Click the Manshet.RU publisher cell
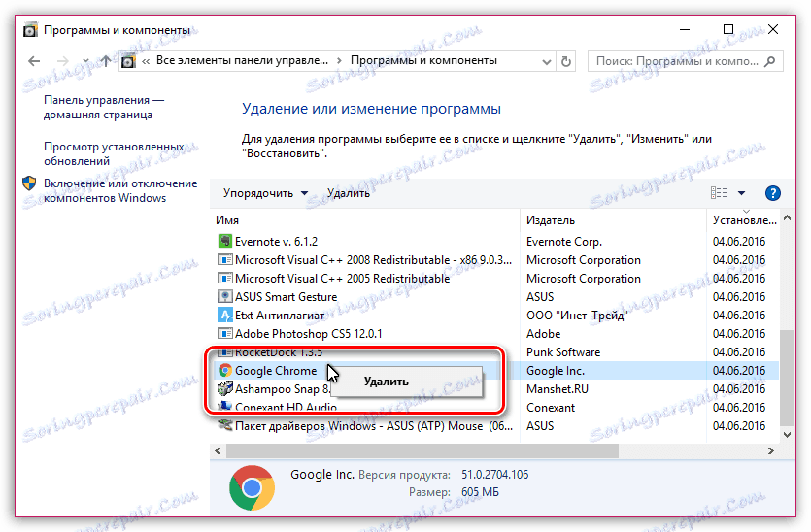 (558, 388)
